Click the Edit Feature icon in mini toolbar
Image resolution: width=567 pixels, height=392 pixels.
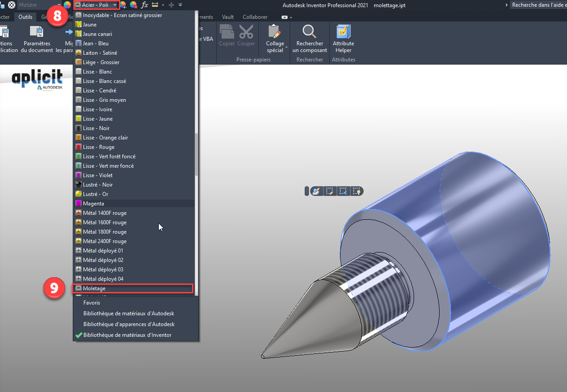316,192
